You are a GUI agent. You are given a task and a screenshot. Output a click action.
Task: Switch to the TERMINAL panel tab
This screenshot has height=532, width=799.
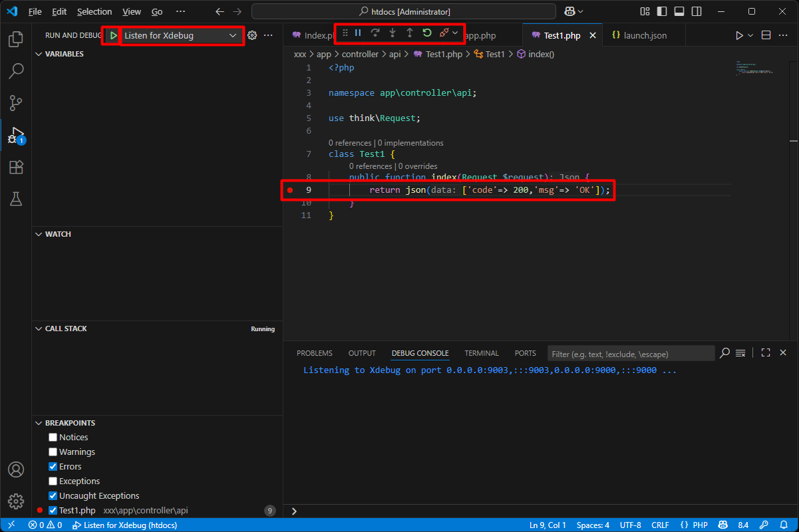[x=482, y=353]
